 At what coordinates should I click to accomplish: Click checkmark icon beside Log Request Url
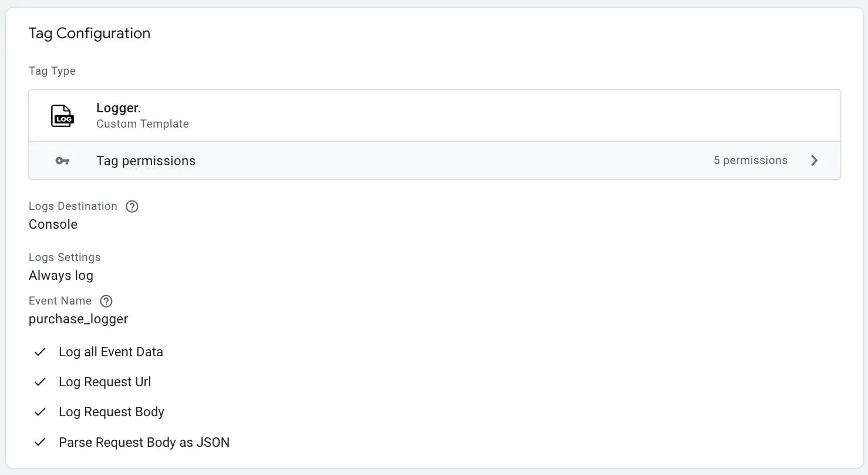[x=40, y=382]
